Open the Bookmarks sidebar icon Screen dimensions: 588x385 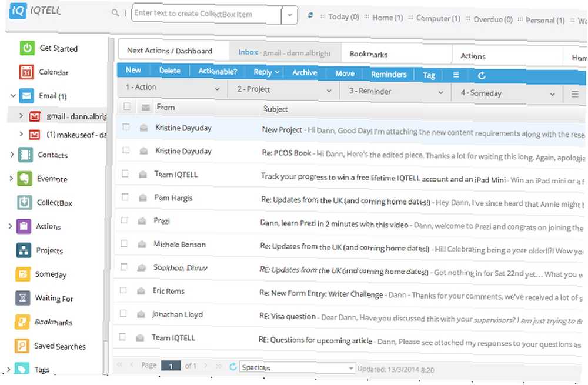point(22,322)
